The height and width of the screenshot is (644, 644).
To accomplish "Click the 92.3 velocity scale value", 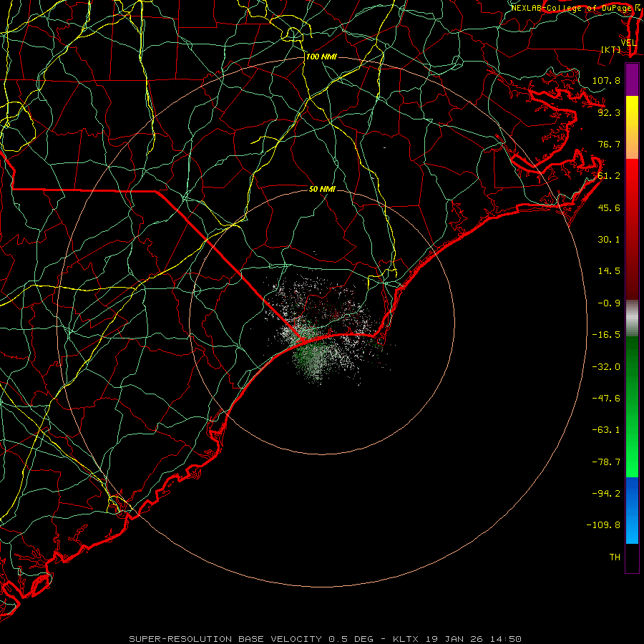I will pos(609,112).
